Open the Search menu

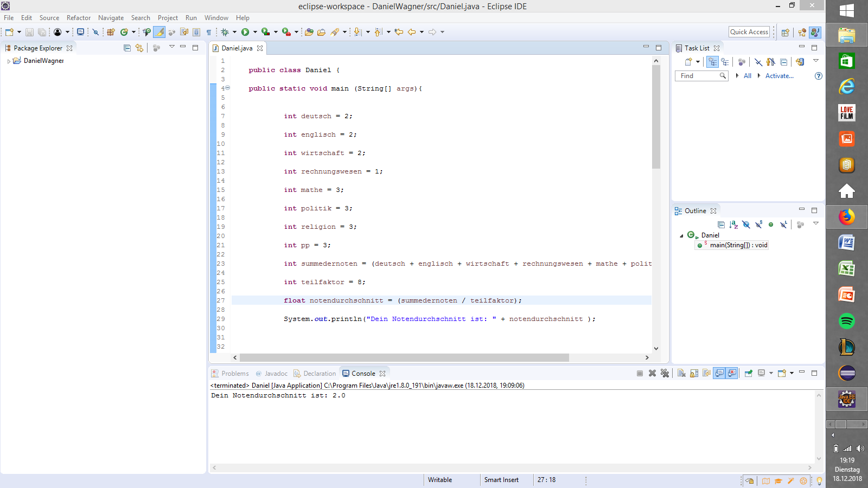[x=141, y=17]
